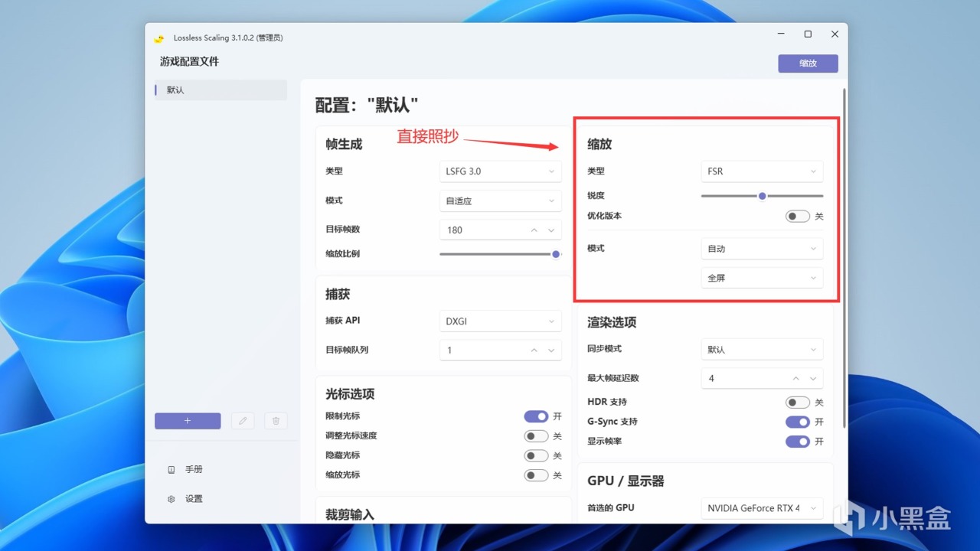Open the 自动 scaling mode dropdown
The height and width of the screenshot is (551, 980).
coord(763,249)
